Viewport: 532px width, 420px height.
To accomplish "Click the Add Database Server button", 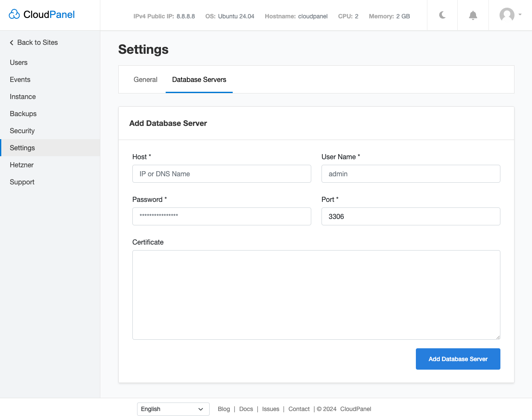I will [x=458, y=359].
